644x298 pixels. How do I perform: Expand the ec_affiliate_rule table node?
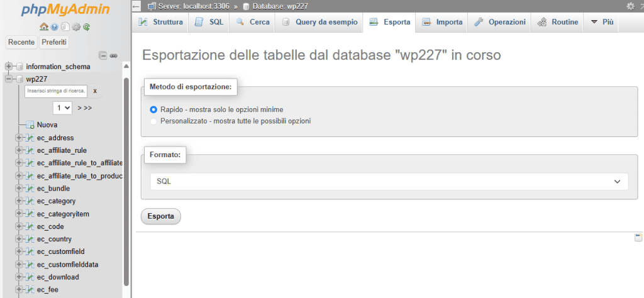click(x=18, y=151)
